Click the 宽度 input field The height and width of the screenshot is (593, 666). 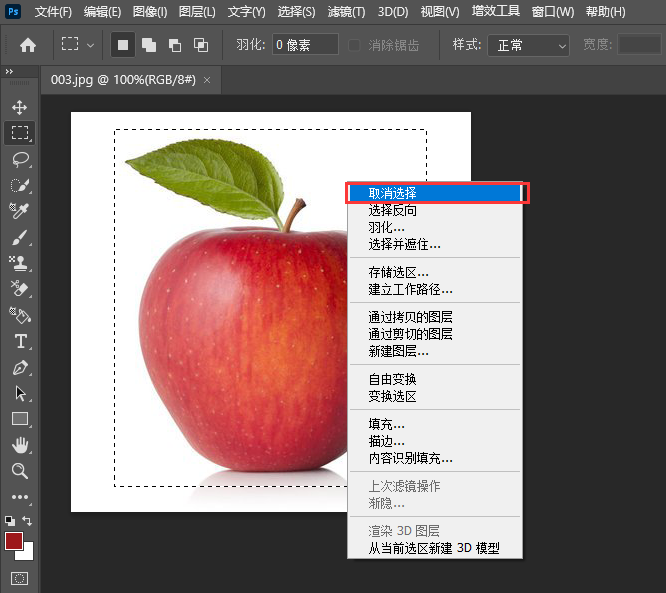[640, 44]
